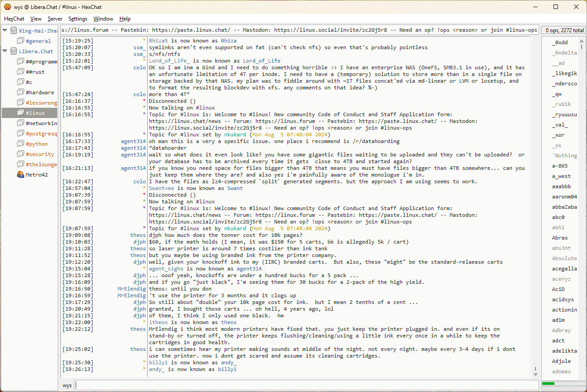Open the Metro42 private chat icon
Viewport: 587px width, 392px height.
pyautogui.click(x=21, y=174)
